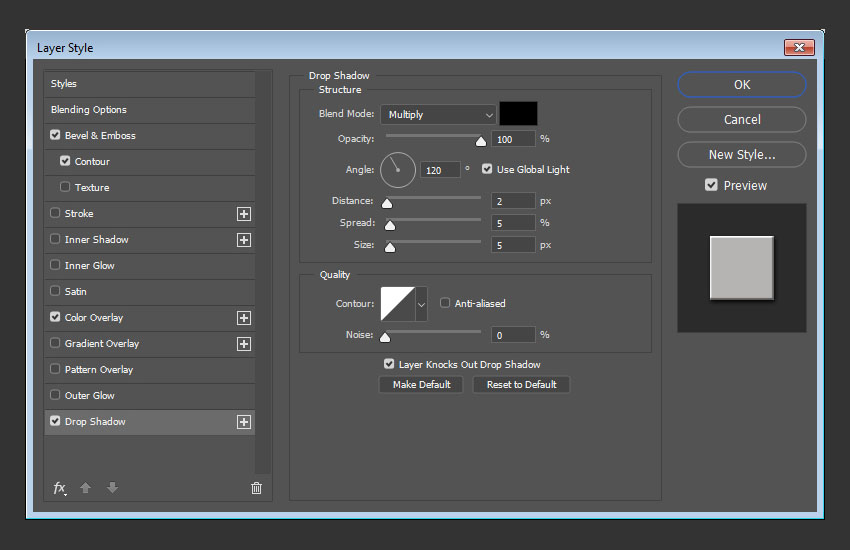Add another Drop Shadow with plus icon
850x550 pixels.
tap(244, 422)
